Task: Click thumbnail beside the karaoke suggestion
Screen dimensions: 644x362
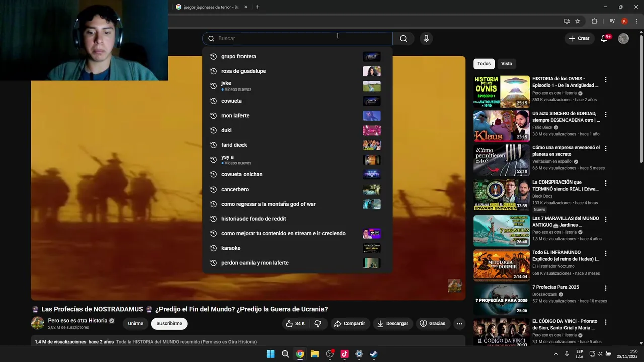Action: coord(372,248)
